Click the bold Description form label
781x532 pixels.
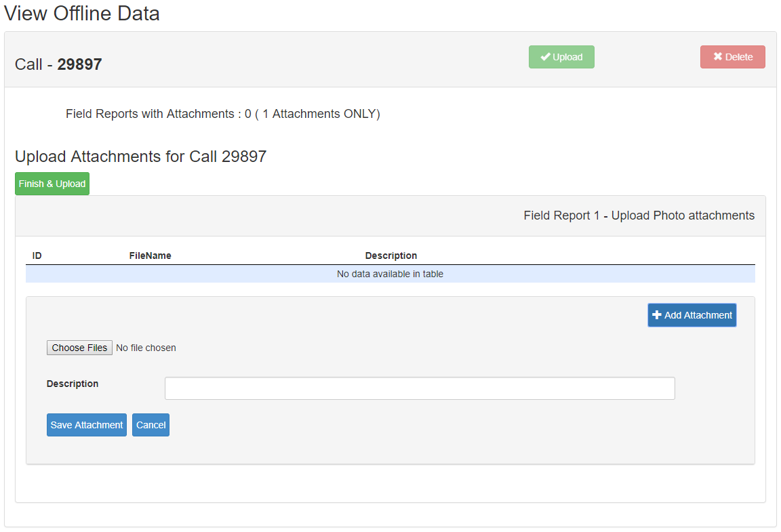click(x=73, y=384)
